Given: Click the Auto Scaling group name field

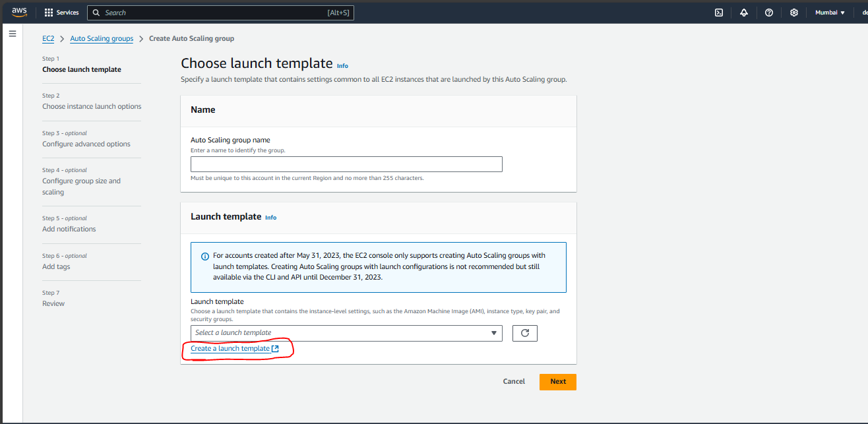Looking at the screenshot, I should pyautogui.click(x=346, y=164).
